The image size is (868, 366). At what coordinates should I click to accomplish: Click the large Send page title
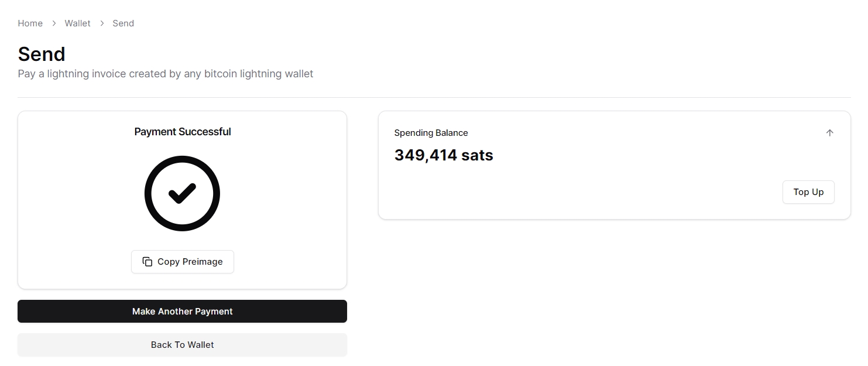coord(42,54)
